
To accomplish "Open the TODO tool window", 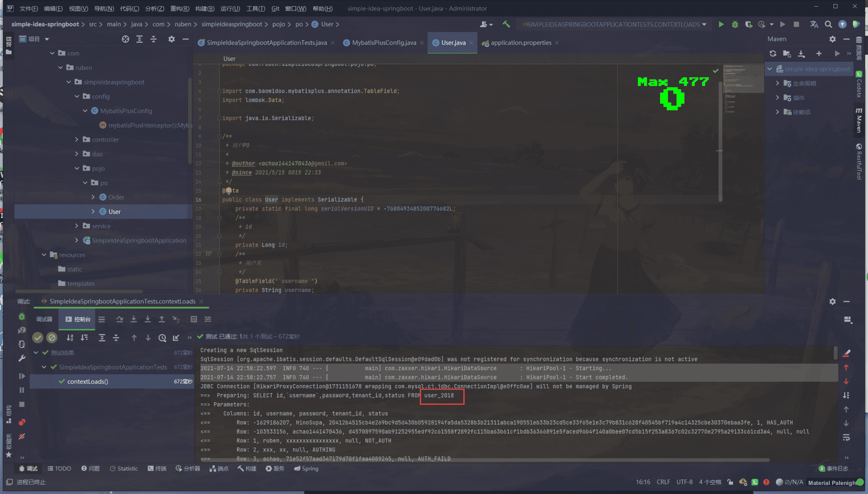I will 59,468.
